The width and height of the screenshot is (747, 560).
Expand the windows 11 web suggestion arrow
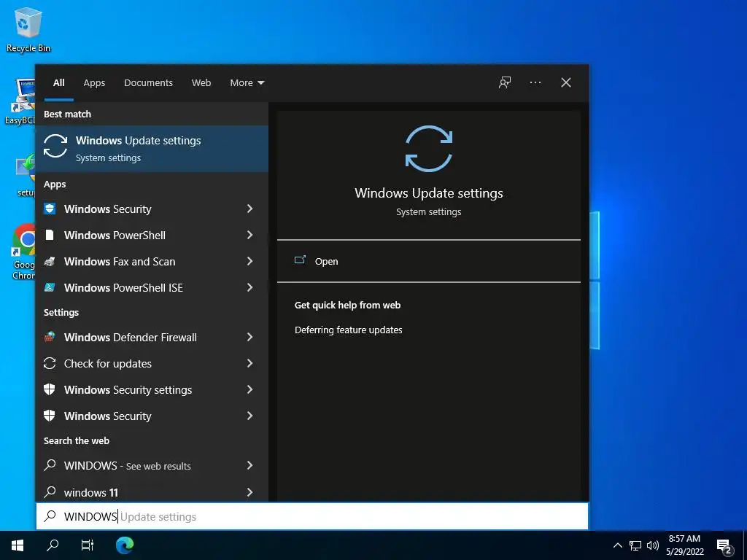point(249,492)
